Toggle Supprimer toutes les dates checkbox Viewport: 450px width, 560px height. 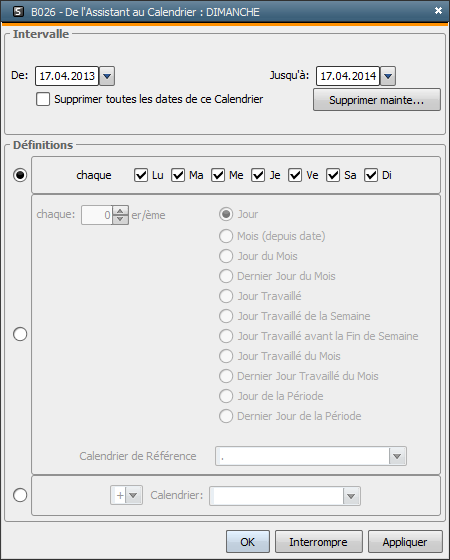(x=43, y=99)
